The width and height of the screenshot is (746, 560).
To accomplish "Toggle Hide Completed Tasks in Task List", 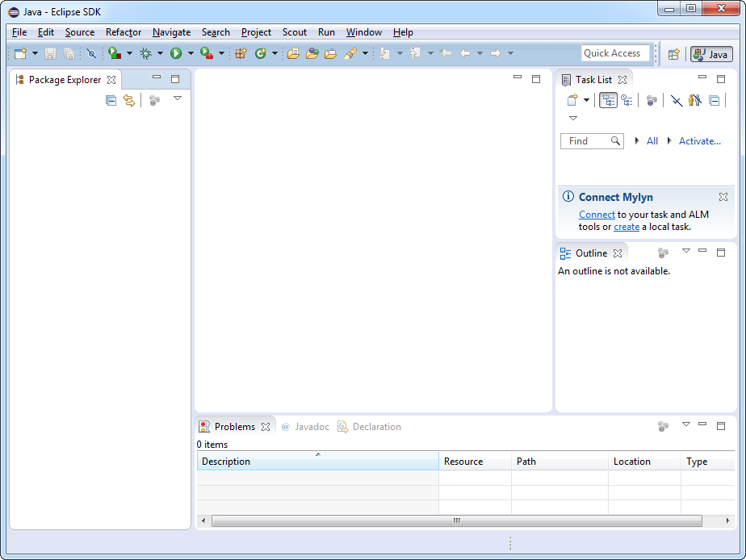I will (x=676, y=100).
